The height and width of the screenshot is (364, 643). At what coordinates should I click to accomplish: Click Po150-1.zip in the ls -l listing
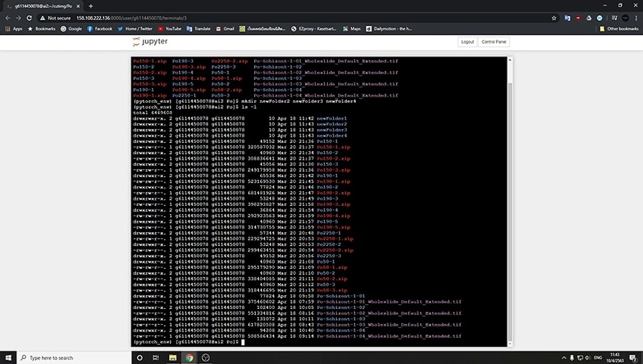333,147
